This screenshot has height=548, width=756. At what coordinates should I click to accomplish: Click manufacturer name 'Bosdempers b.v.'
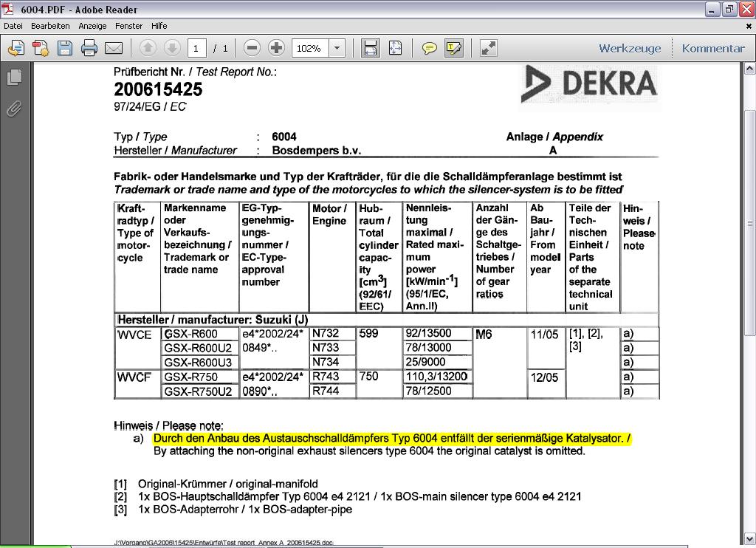tap(316, 151)
